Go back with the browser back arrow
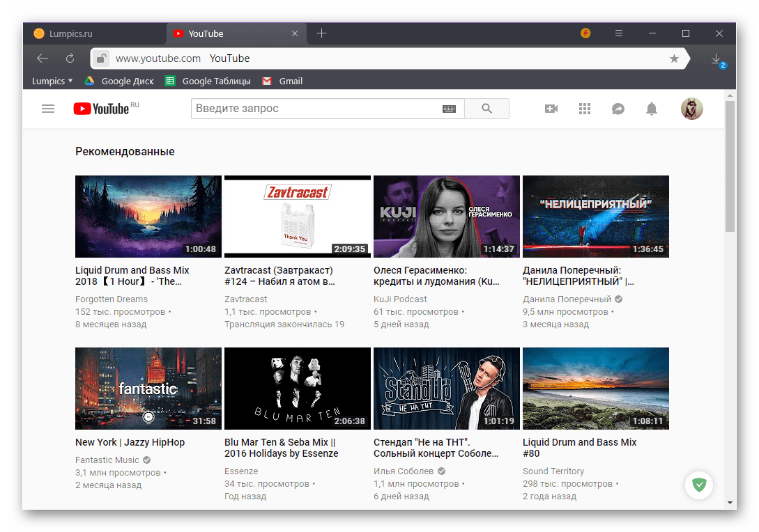 43,58
